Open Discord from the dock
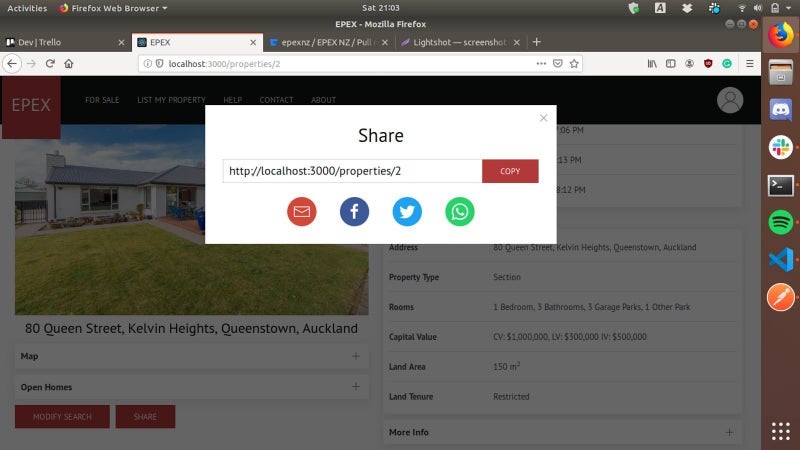The width and height of the screenshot is (800, 450). pyautogui.click(x=781, y=110)
